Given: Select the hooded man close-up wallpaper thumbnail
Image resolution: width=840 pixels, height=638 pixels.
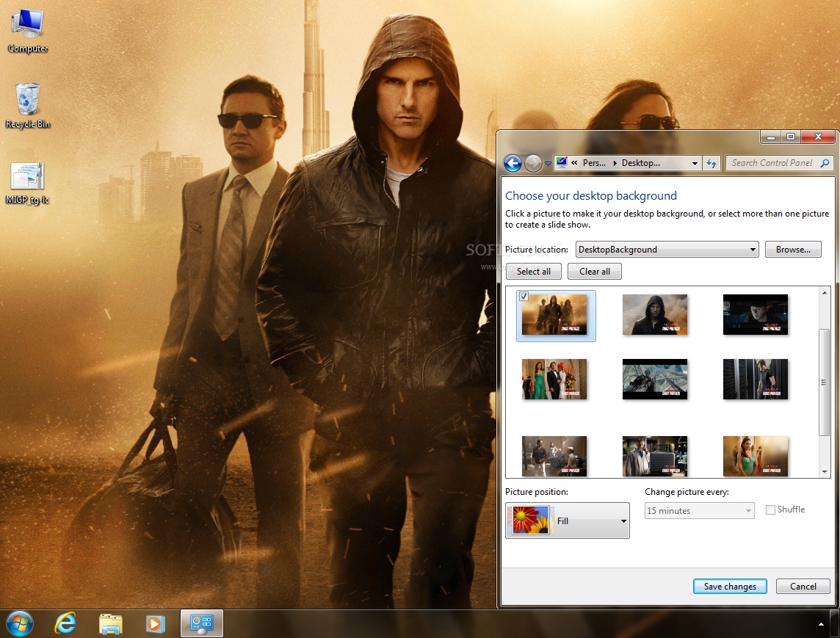Looking at the screenshot, I should [655, 315].
